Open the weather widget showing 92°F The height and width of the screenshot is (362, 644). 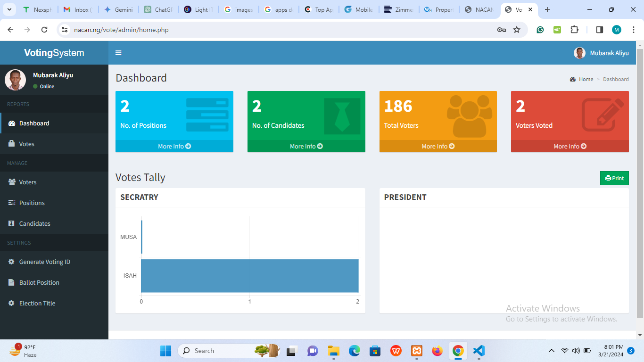coord(24,351)
